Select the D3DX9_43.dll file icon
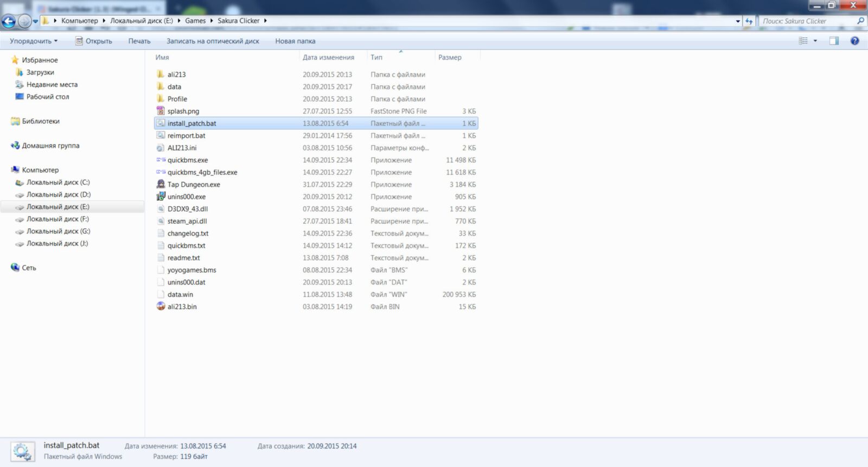Image resolution: width=868 pixels, height=467 pixels. point(161,209)
